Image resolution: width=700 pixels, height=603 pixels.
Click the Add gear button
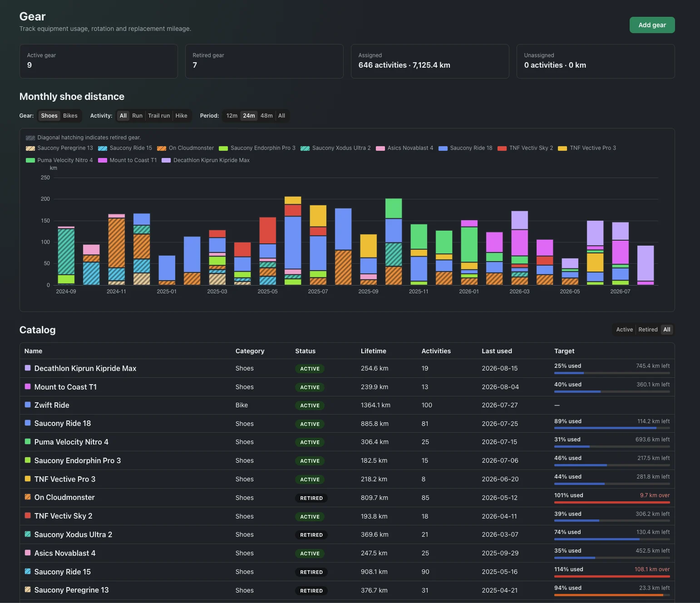[652, 25]
